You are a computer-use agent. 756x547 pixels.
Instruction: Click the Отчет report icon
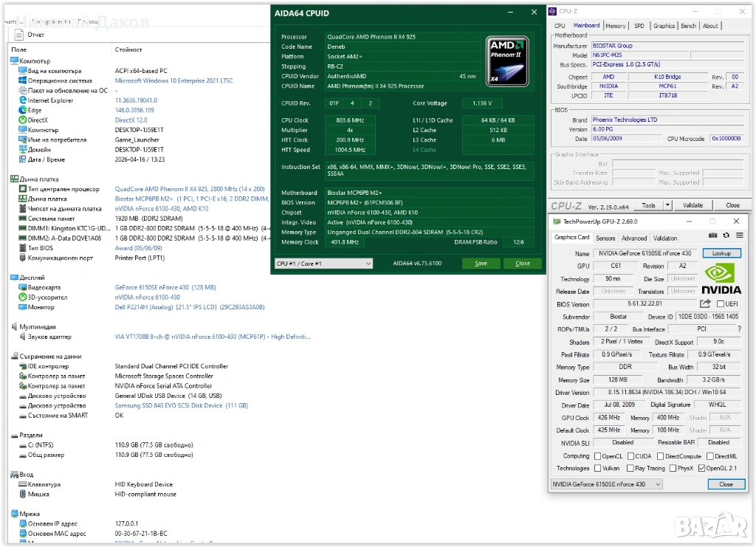20,35
